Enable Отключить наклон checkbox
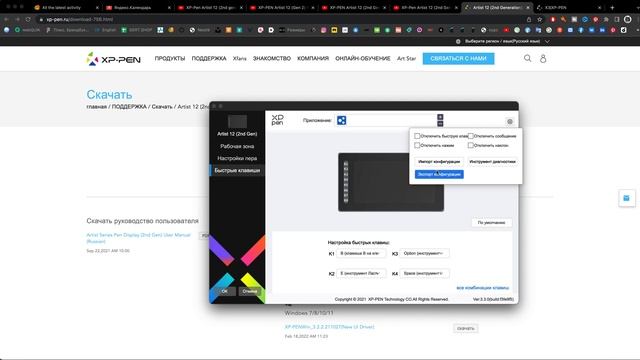 471,145
